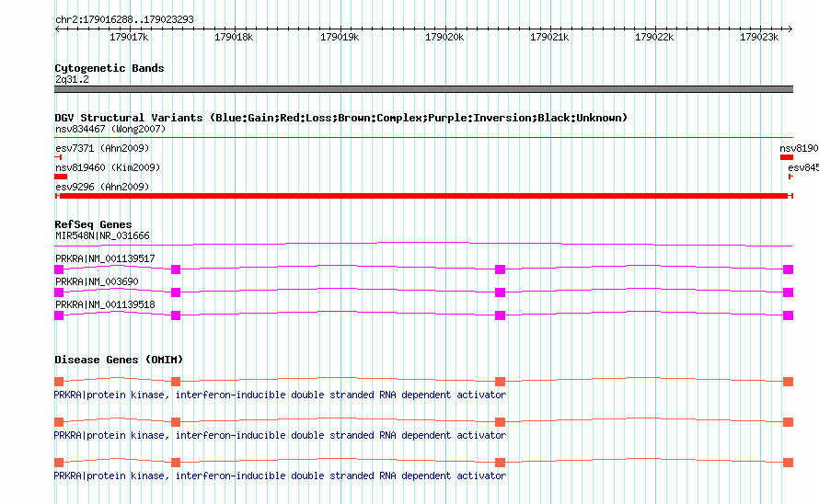Image resolution: width=819 pixels, height=504 pixels.
Task: Select topmost OMIM row's orange exon near 179017.4k
Action: pos(176,382)
